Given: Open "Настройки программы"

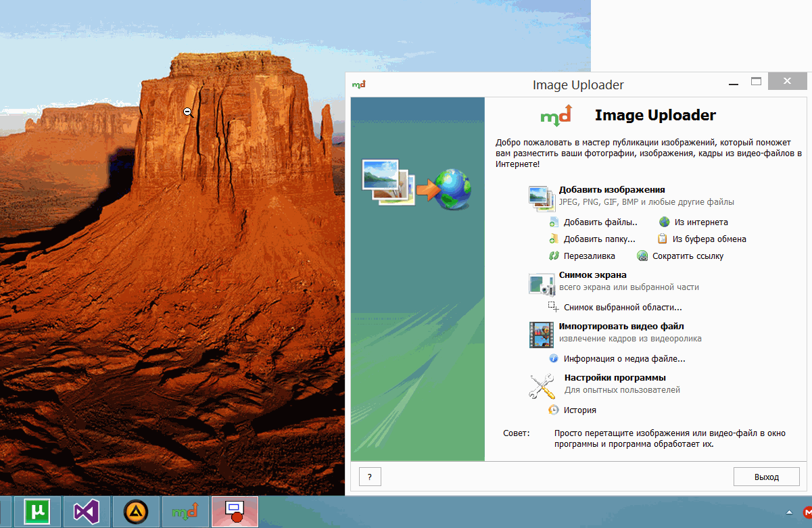Looking at the screenshot, I should coord(615,378).
